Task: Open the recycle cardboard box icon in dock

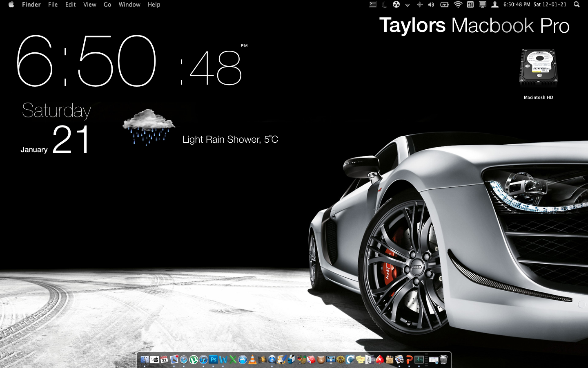Action: pyautogui.click(x=390, y=359)
